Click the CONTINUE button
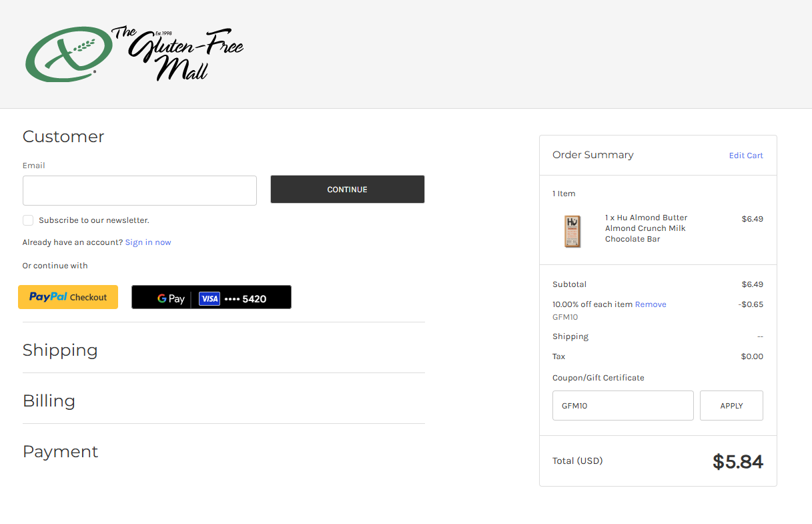This screenshot has height=524, width=812. 348,190
